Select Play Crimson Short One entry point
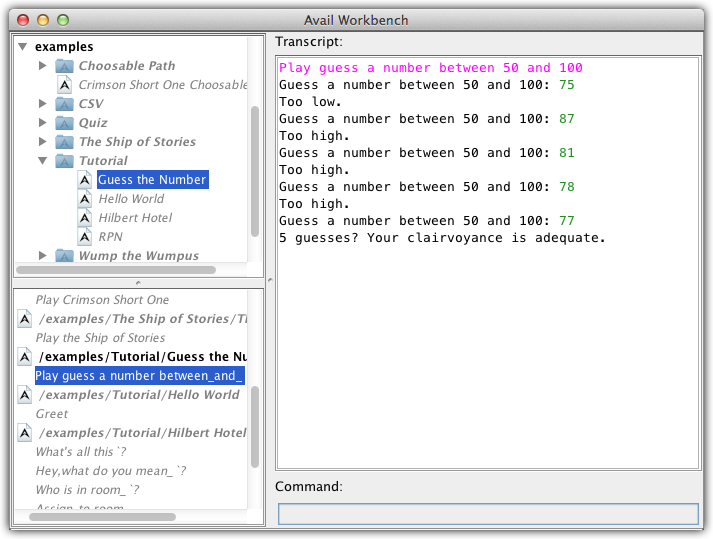This screenshot has height=539, width=713. (x=102, y=300)
